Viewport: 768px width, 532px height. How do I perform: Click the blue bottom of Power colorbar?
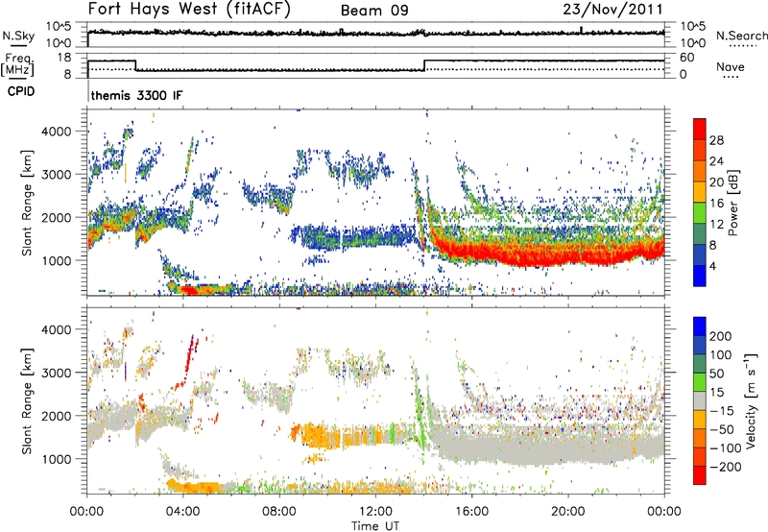pos(700,276)
